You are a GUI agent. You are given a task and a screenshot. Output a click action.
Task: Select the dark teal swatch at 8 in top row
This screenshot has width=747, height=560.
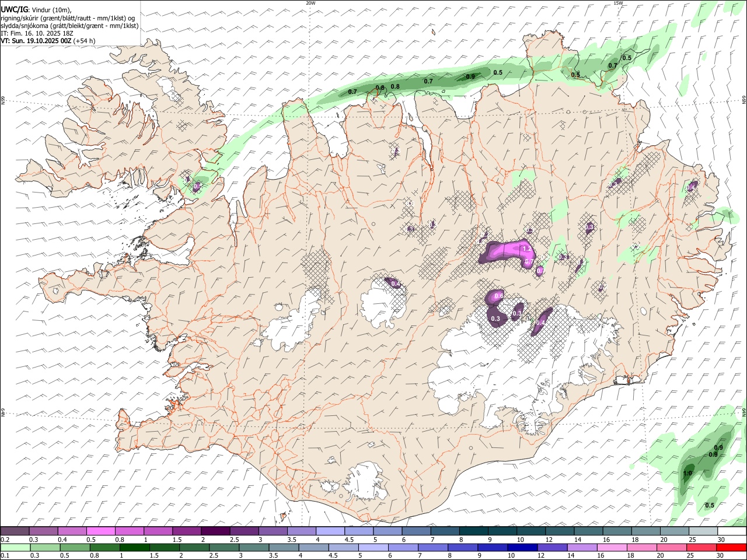tap(474, 531)
